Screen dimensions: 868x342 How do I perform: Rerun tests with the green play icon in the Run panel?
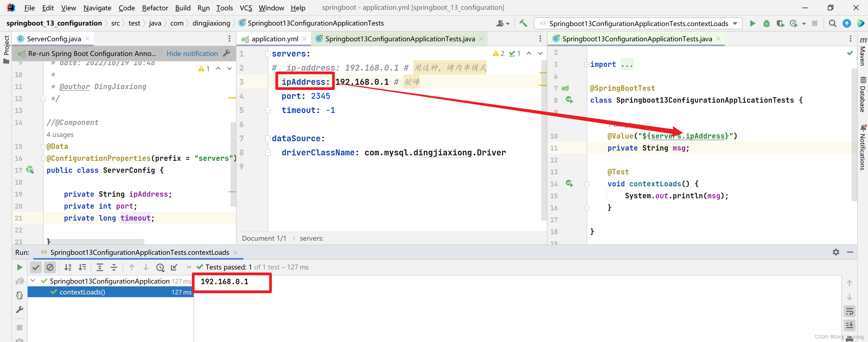click(x=20, y=267)
